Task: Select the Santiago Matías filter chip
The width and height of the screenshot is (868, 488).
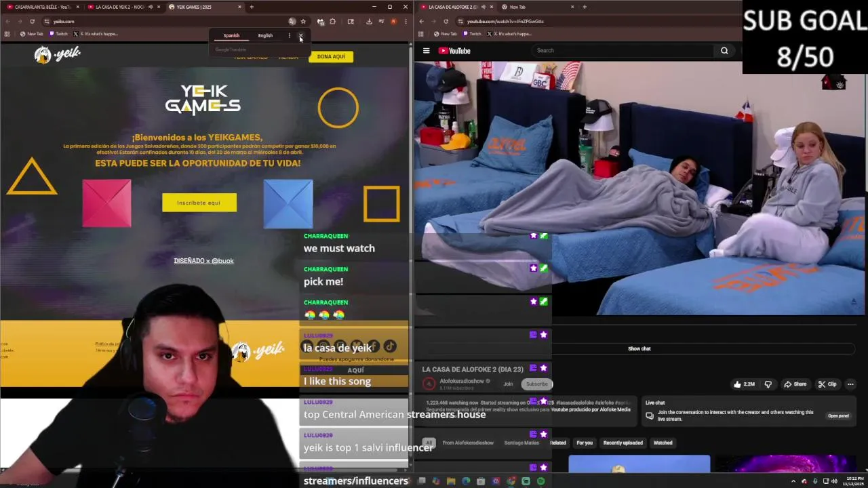Action: coord(521,443)
